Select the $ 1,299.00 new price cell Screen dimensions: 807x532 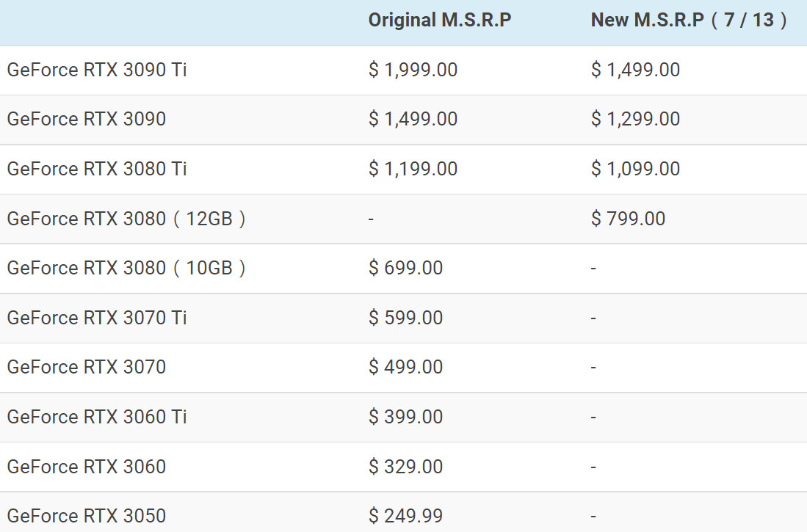(635, 119)
